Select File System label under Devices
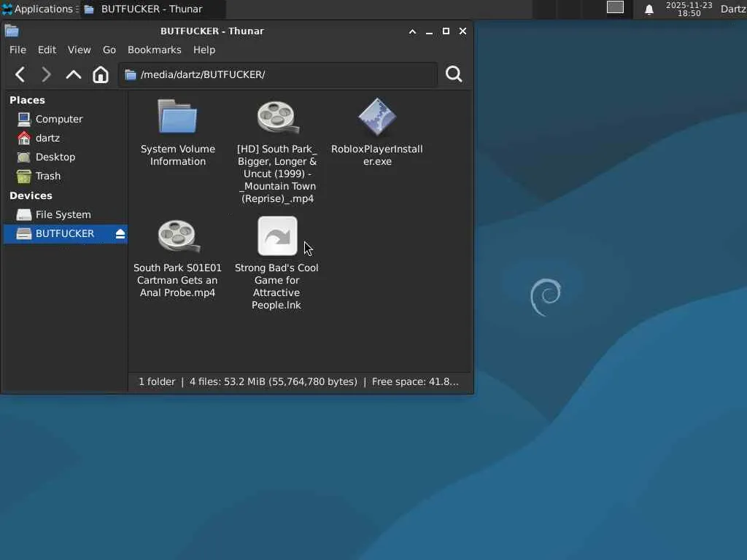 click(x=63, y=215)
